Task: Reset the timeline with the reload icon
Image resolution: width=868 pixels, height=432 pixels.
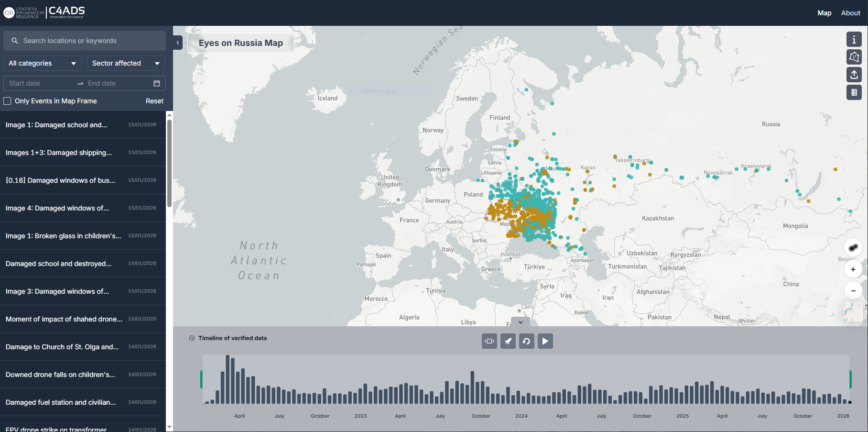Action: (x=526, y=341)
